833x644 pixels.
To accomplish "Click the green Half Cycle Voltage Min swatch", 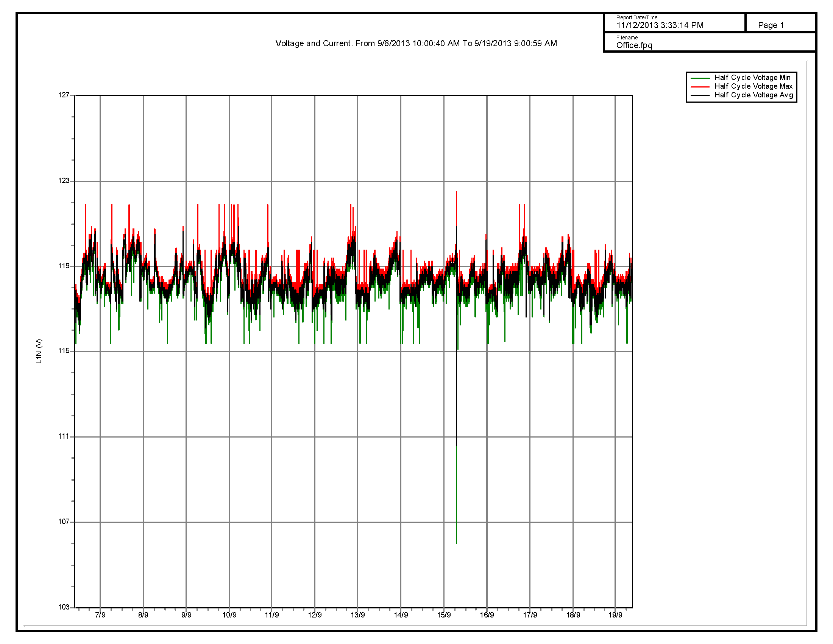I will click(x=700, y=78).
